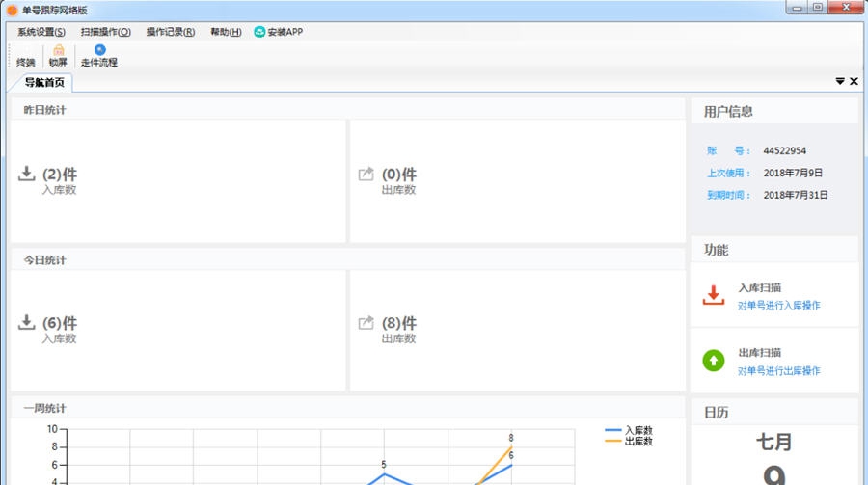The height and width of the screenshot is (485, 868).
Task: Click today's 出库数 export icon
Action: (x=366, y=323)
